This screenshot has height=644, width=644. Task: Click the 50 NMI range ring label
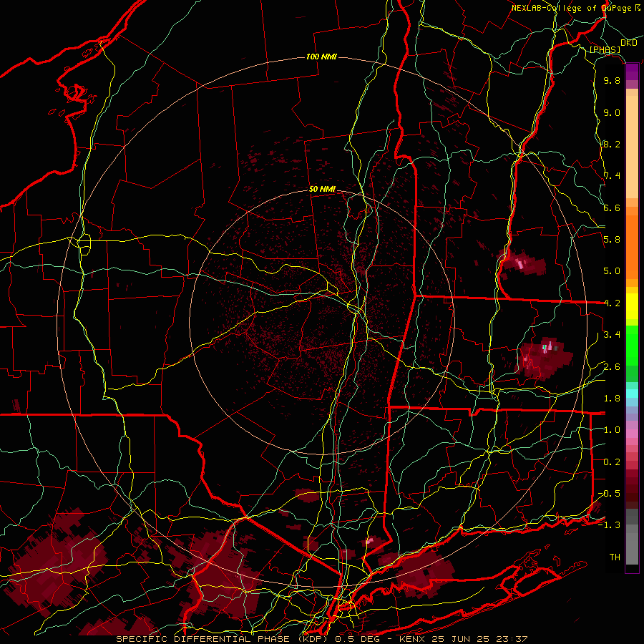pyautogui.click(x=322, y=190)
